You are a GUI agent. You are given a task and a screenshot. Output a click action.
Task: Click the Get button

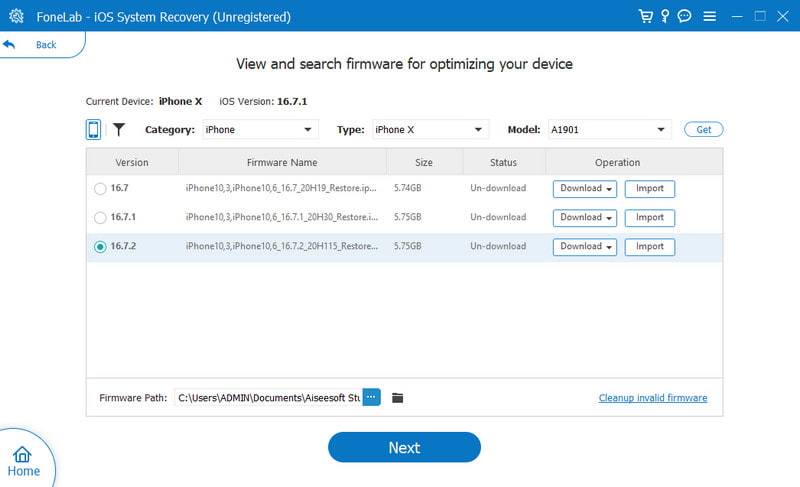pos(704,130)
